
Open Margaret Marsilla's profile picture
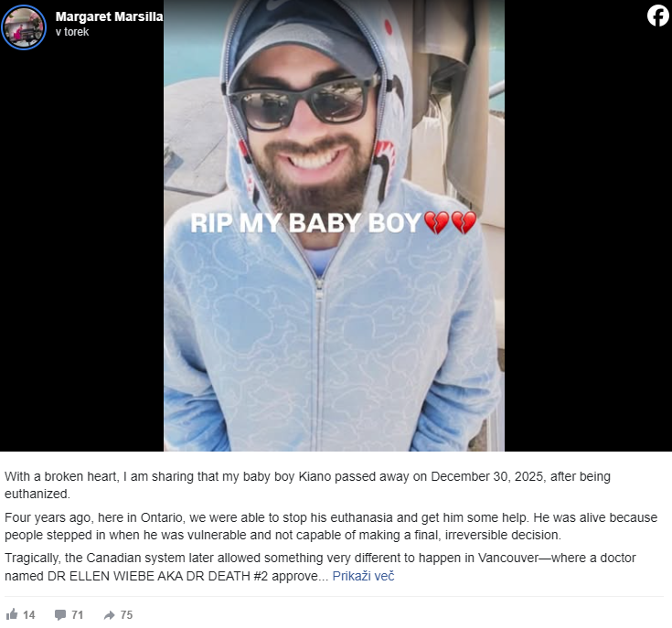point(24,27)
